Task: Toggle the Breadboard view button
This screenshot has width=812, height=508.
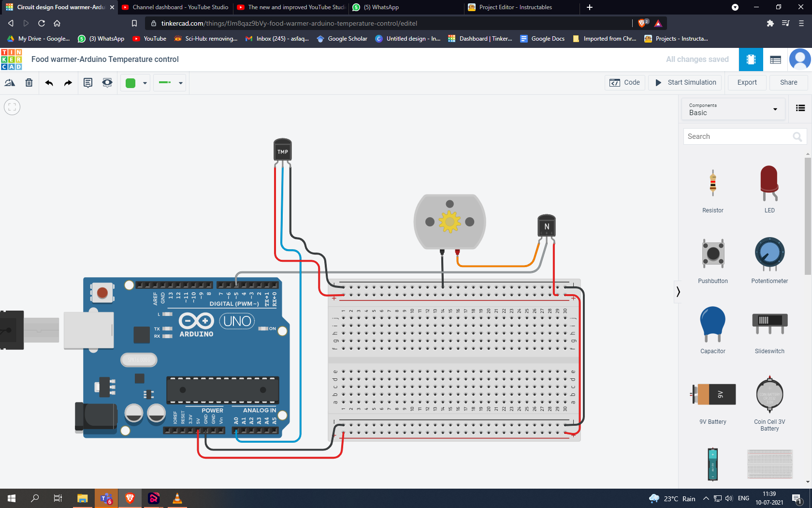Action: point(751,59)
